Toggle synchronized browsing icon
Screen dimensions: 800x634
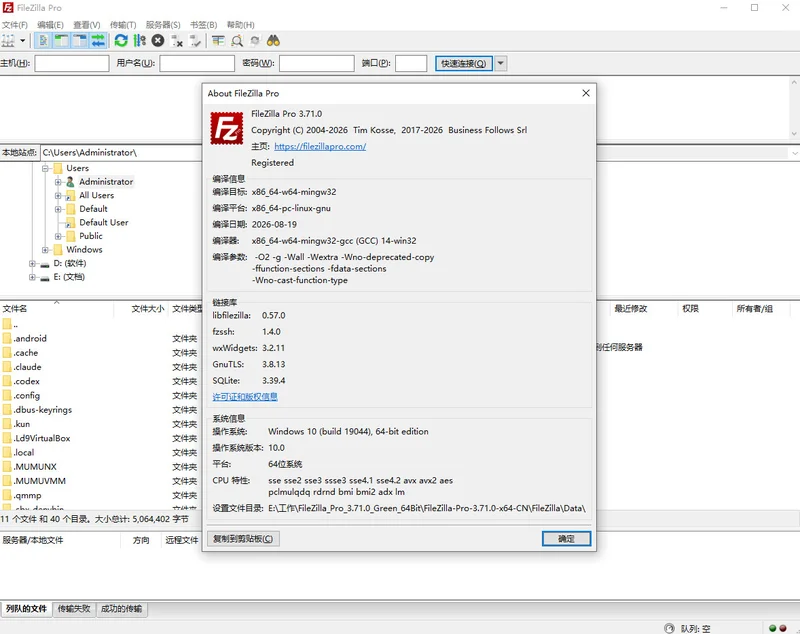(255, 41)
